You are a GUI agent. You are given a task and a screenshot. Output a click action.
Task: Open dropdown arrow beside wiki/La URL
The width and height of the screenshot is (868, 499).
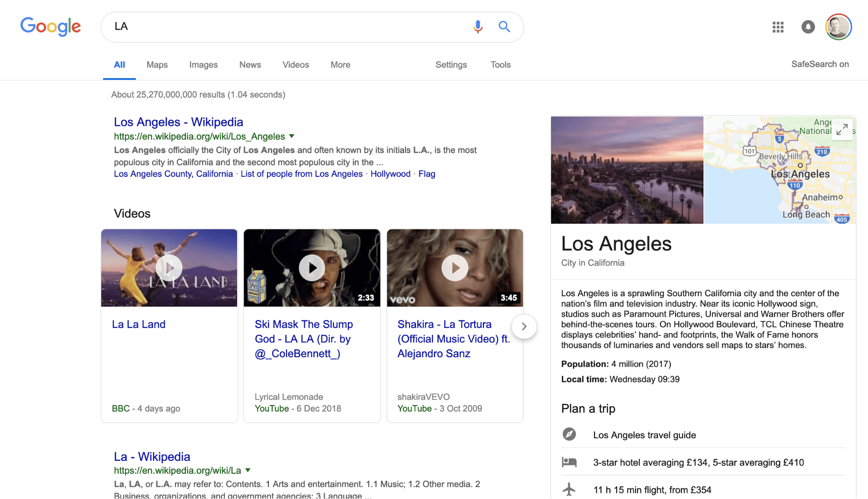(248, 470)
